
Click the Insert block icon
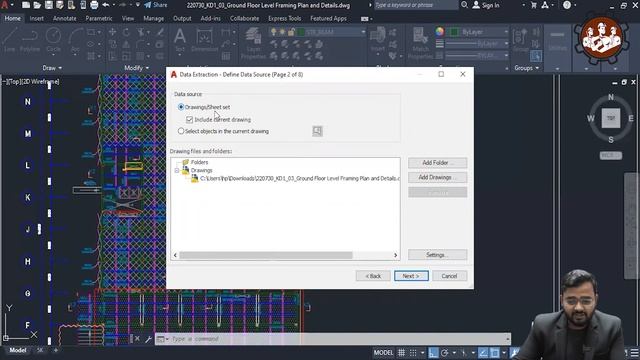[x=378, y=40]
